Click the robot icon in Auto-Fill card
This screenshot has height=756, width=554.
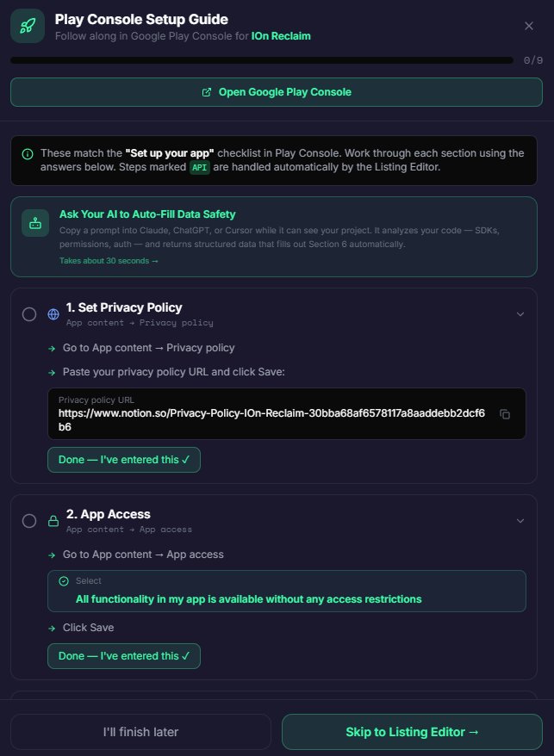click(35, 223)
